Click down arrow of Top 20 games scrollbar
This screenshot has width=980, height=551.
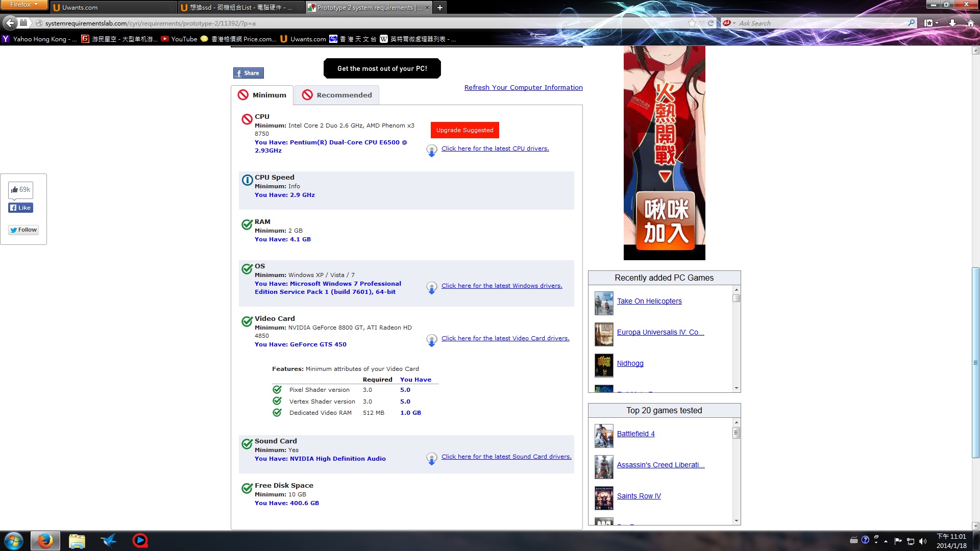736,521
